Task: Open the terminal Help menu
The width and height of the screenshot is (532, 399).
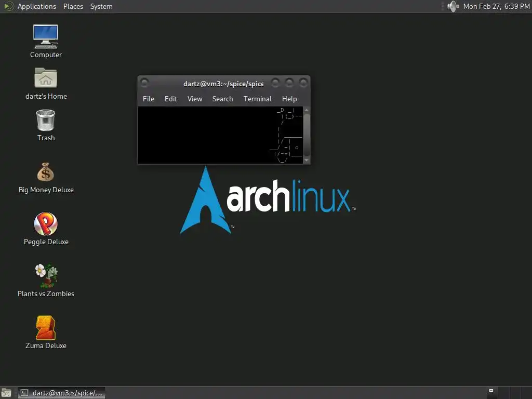Action: click(289, 99)
